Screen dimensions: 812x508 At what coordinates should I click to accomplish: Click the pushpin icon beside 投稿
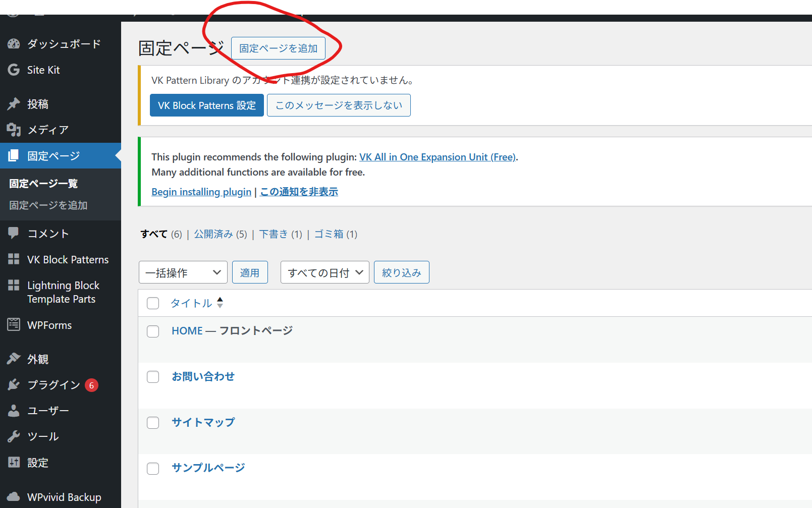click(x=14, y=104)
